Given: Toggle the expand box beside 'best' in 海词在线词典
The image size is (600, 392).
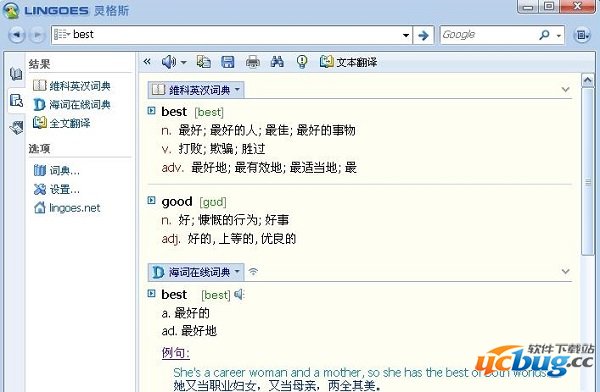Looking at the screenshot, I should 152,294.
